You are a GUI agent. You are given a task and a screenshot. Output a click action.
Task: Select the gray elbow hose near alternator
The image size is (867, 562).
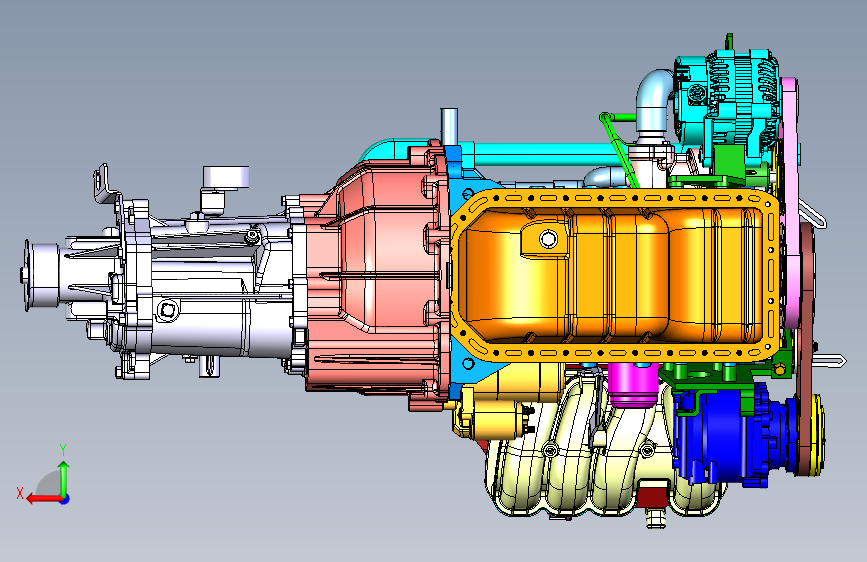tap(655, 100)
